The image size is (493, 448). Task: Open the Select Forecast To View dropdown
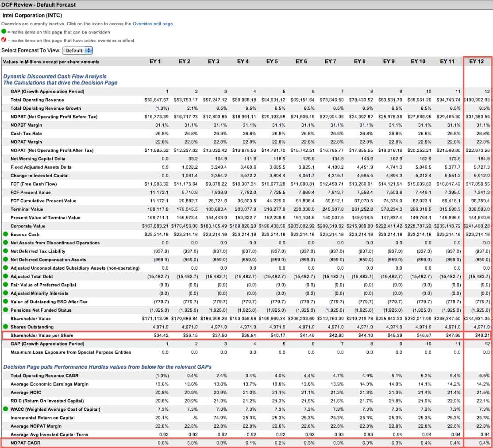77,50
